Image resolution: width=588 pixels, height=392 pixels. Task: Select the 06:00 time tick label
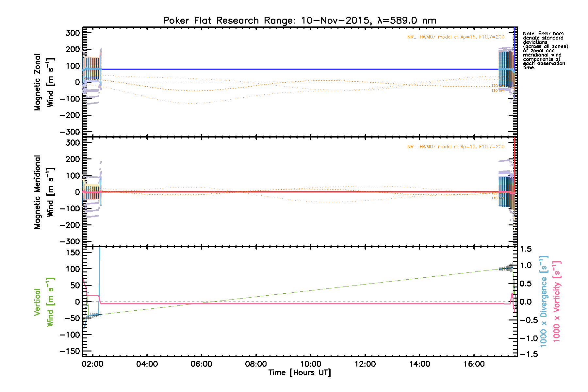click(202, 364)
